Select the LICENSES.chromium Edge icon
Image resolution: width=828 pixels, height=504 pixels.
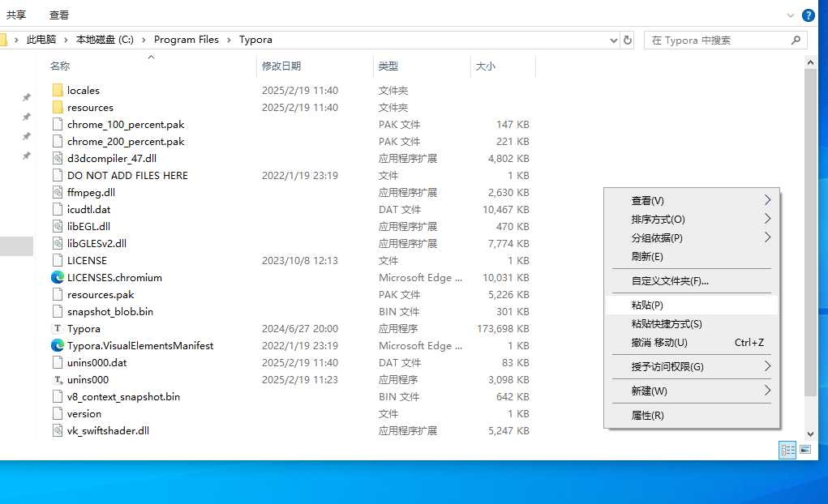tap(58, 278)
